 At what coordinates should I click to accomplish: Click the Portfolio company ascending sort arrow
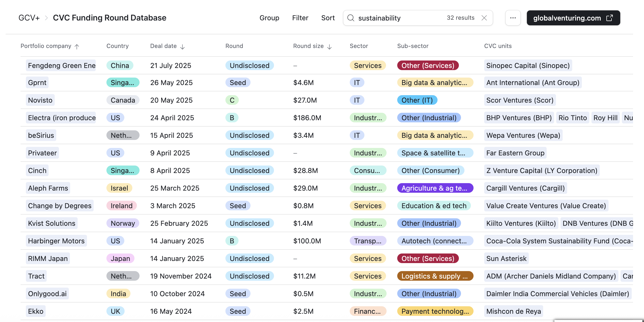tap(77, 47)
